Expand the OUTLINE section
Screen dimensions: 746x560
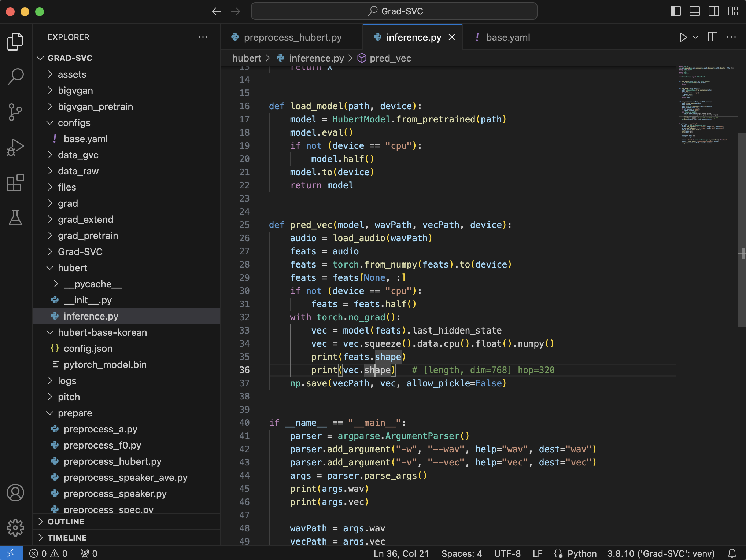click(x=126, y=521)
